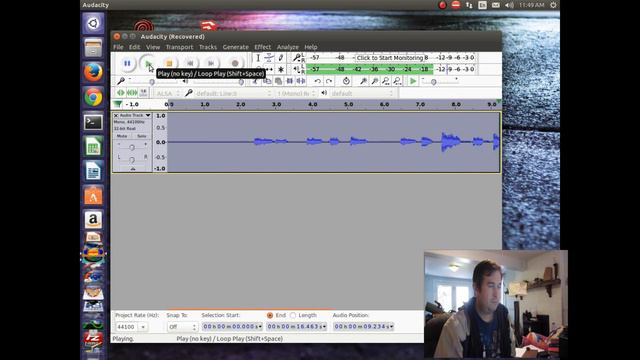The image size is (640, 360).
Task: Click the Trim audio icon
Action: (x=290, y=81)
